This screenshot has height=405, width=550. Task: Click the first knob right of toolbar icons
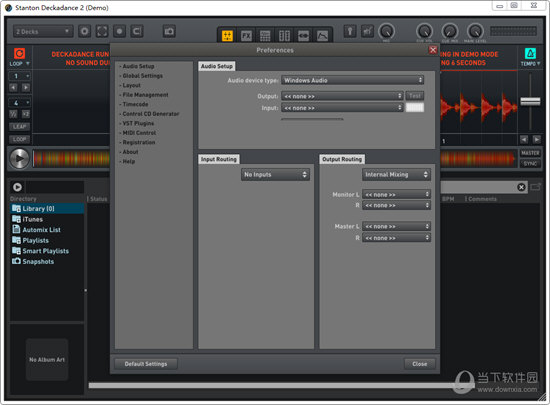point(386,32)
